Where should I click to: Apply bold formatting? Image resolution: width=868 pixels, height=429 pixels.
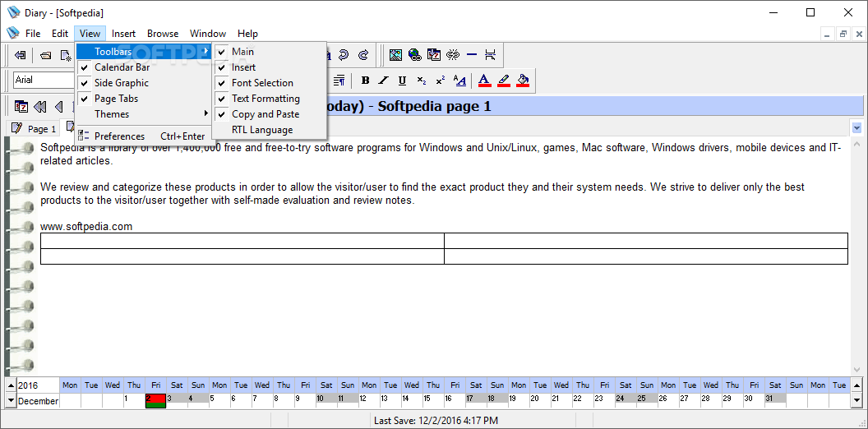coord(365,81)
